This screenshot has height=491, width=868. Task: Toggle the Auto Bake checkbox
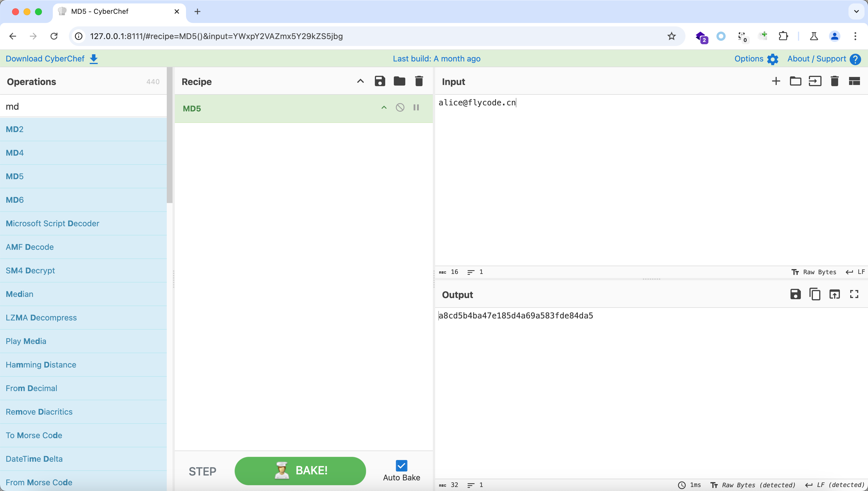coord(401,466)
